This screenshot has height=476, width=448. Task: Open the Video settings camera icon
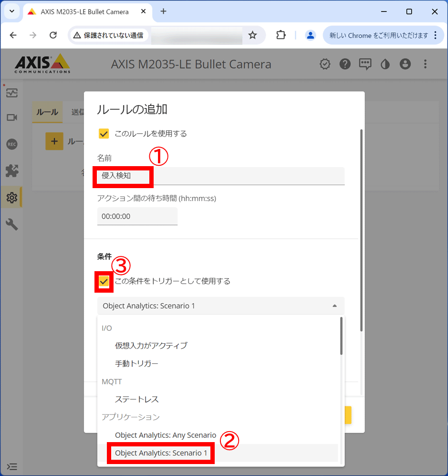(12, 117)
